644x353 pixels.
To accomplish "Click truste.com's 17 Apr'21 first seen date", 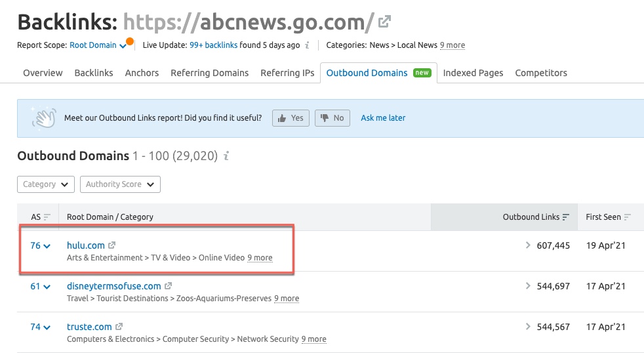I will [x=605, y=327].
